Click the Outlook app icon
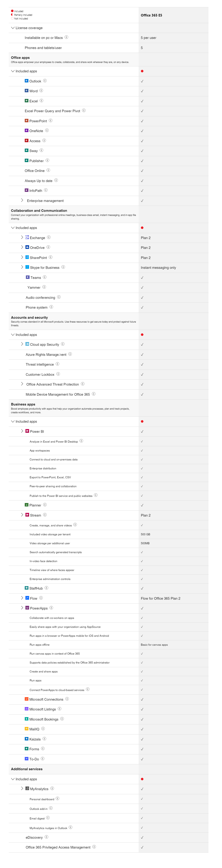Image resolution: width=222 pixels, height=868 pixels. (x=26, y=81)
